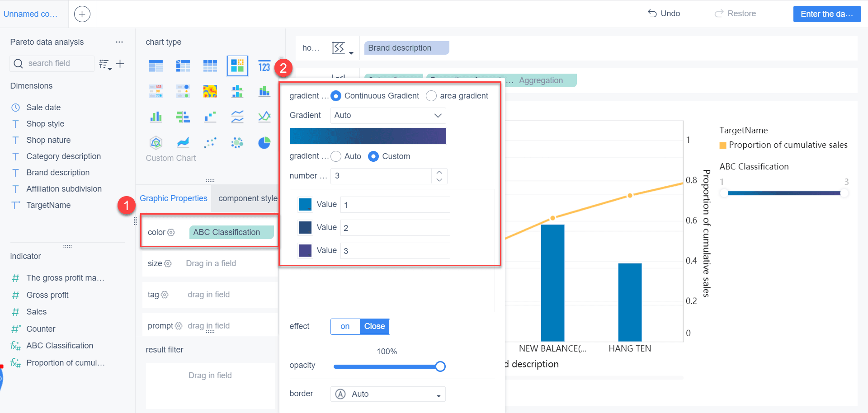Viewport: 868px width, 413px height.
Task: Choose the aggregated bubble chart type
Action: click(x=237, y=143)
